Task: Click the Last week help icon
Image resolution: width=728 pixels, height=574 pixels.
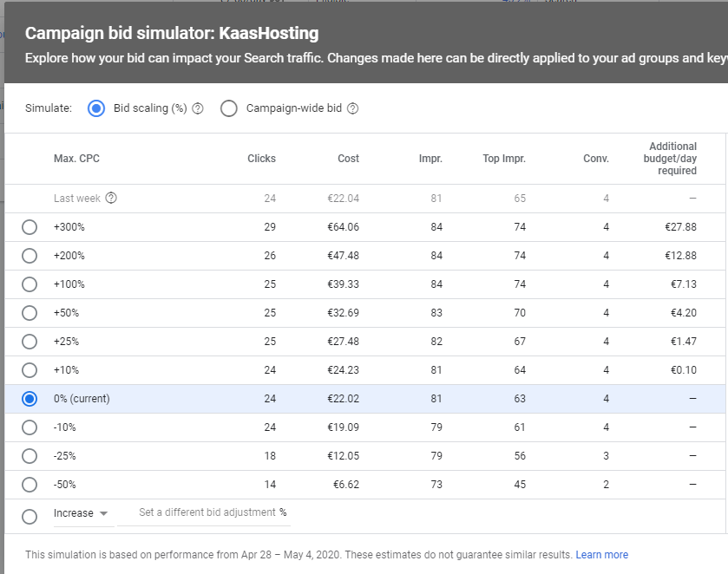Action: click(x=111, y=198)
